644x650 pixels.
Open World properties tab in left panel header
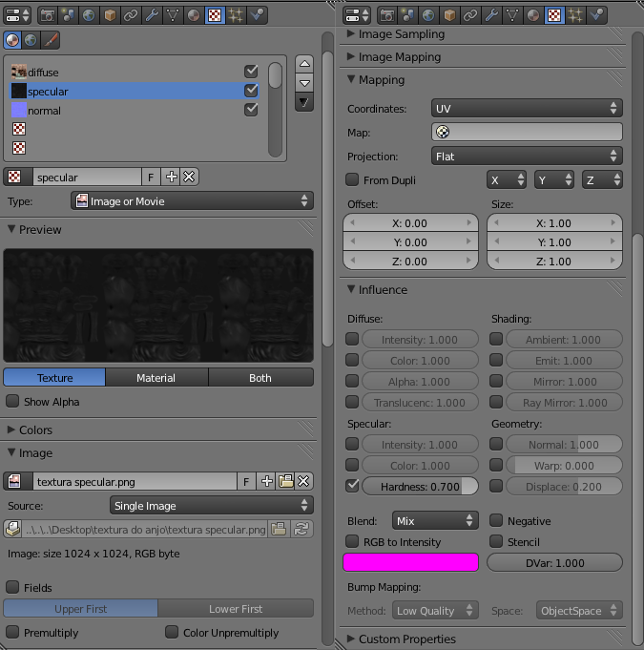(x=89, y=16)
